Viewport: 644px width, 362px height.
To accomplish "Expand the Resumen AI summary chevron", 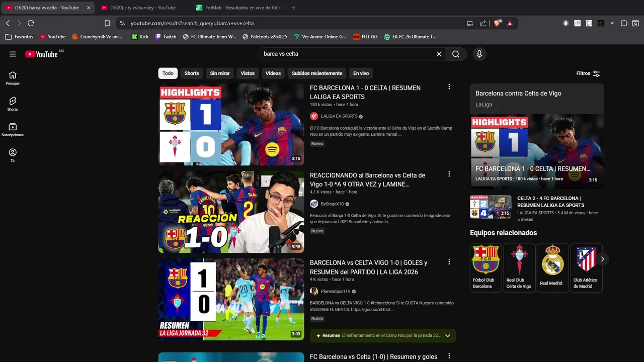I will pos(448,335).
